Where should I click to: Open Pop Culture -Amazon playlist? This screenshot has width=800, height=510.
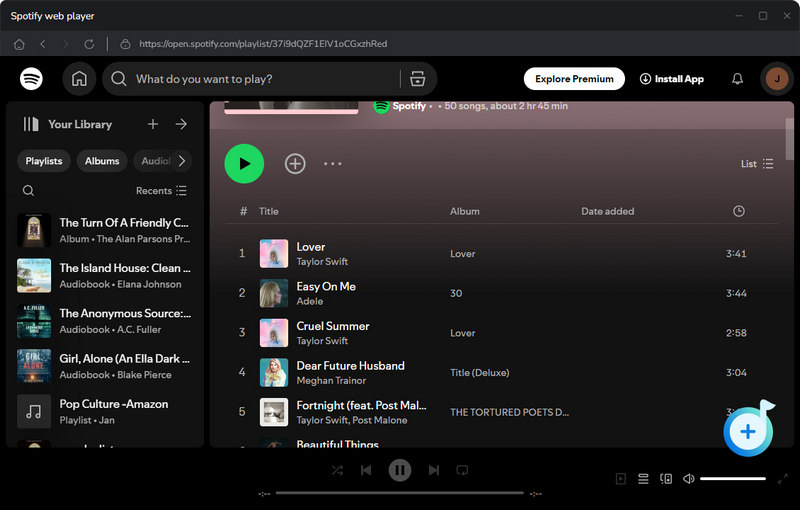[x=105, y=412]
